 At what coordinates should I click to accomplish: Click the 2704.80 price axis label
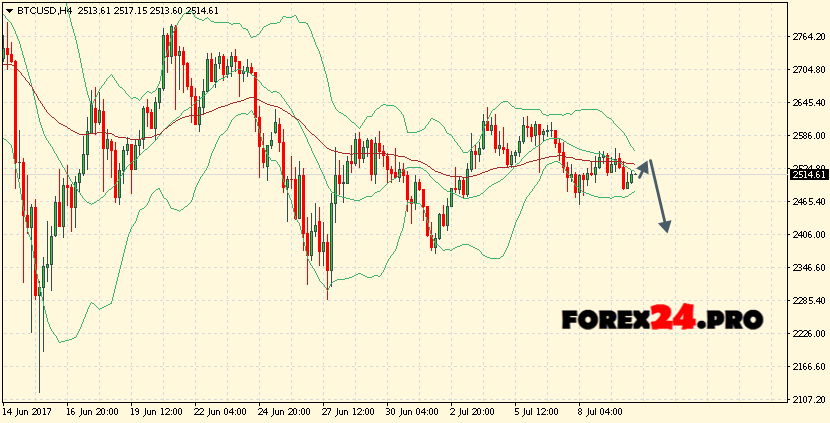808,70
